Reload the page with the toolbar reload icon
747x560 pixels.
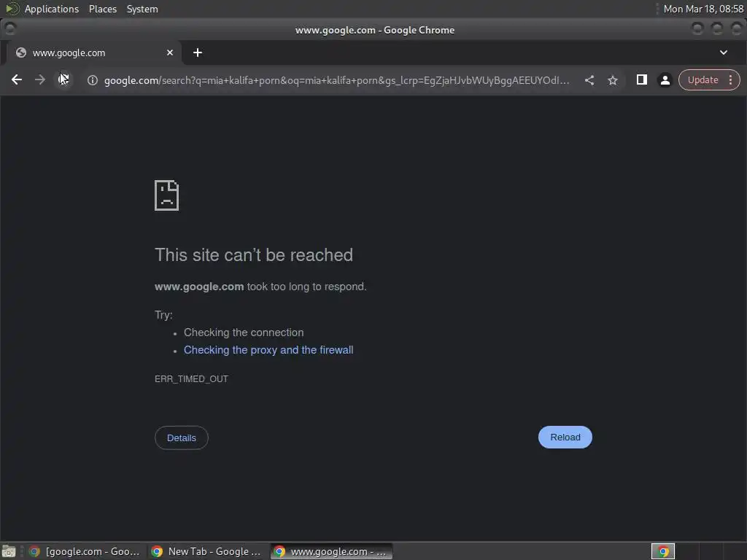[63, 80]
